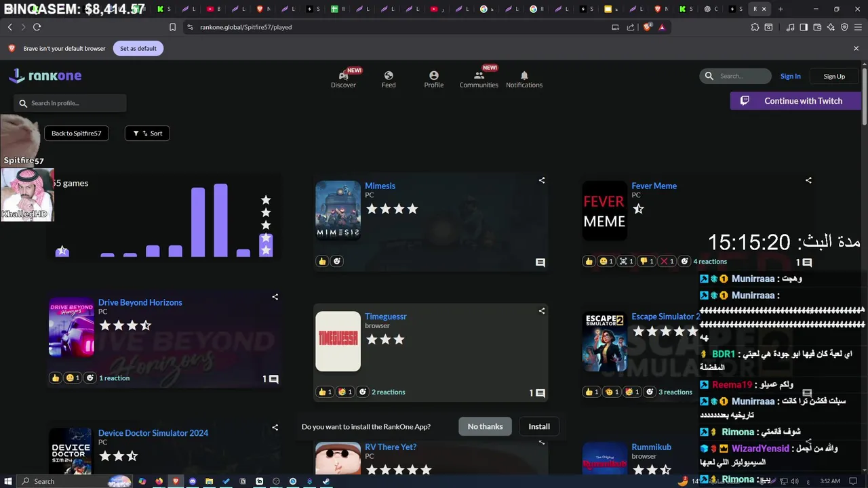
Task: Open Brave Shields icon
Action: (x=648, y=27)
